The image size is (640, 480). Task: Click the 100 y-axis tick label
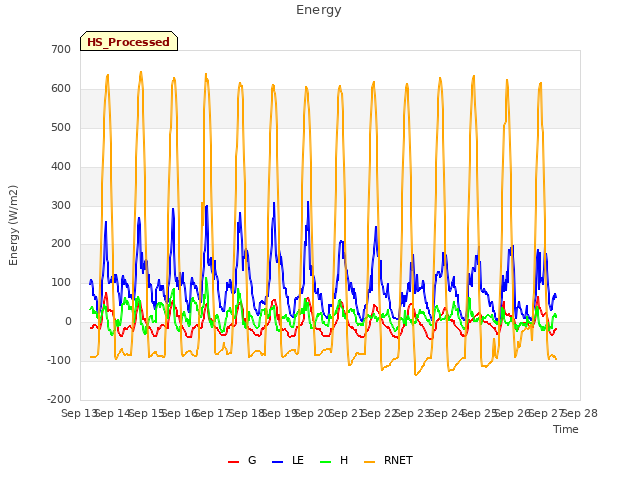pyautogui.click(x=61, y=282)
